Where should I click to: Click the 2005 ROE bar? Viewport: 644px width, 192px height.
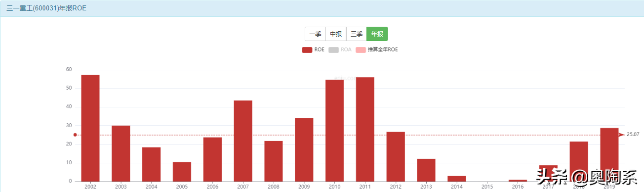click(x=182, y=172)
